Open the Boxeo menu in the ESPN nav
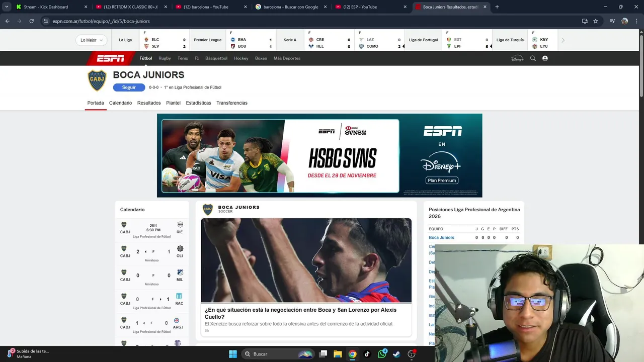 [x=261, y=58]
